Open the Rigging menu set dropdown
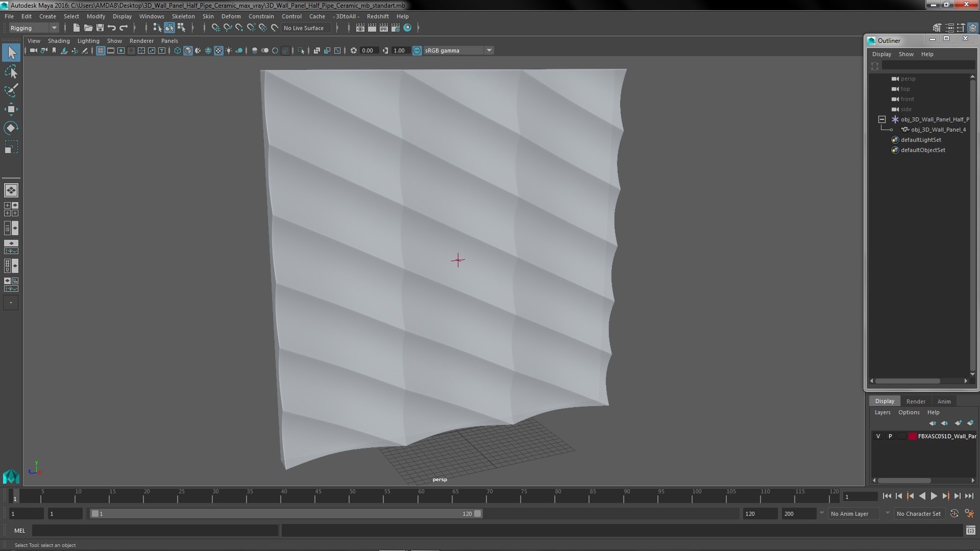Viewport: 980px width, 551px height. pyautogui.click(x=34, y=28)
